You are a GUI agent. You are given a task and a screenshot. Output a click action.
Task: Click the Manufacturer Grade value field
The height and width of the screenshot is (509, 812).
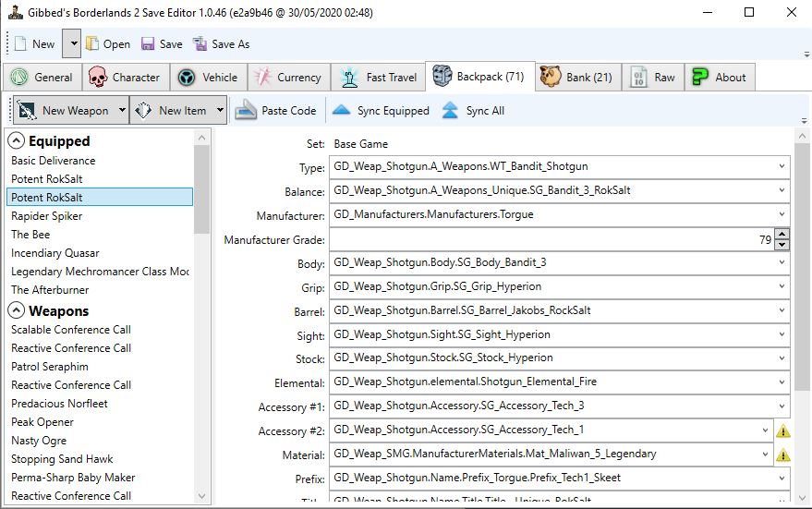(551, 239)
